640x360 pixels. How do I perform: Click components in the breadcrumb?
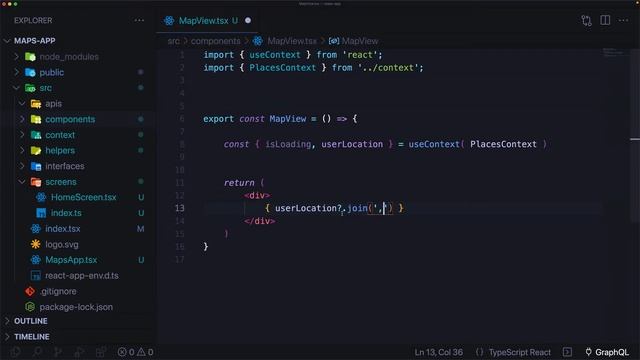(216, 41)
